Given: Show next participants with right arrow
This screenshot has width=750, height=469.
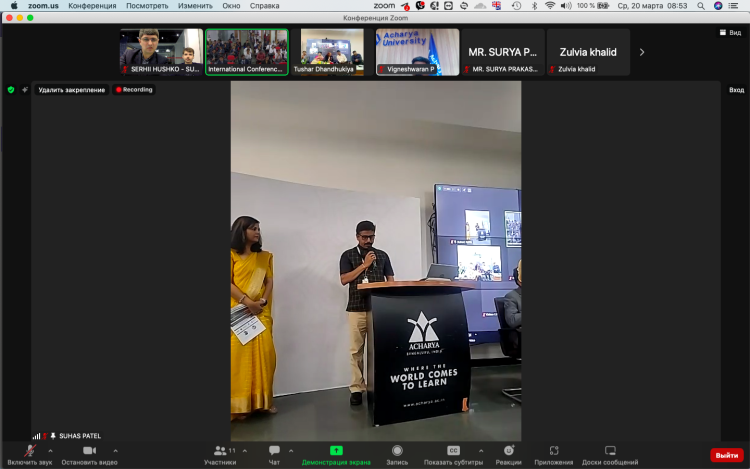Looking at the screenshot, I should (641, 52).
